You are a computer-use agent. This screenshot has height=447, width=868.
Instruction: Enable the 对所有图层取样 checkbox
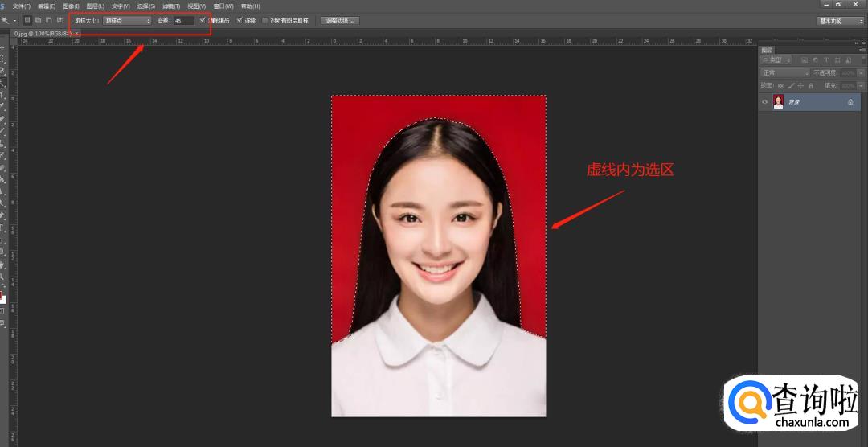[265, 20]
